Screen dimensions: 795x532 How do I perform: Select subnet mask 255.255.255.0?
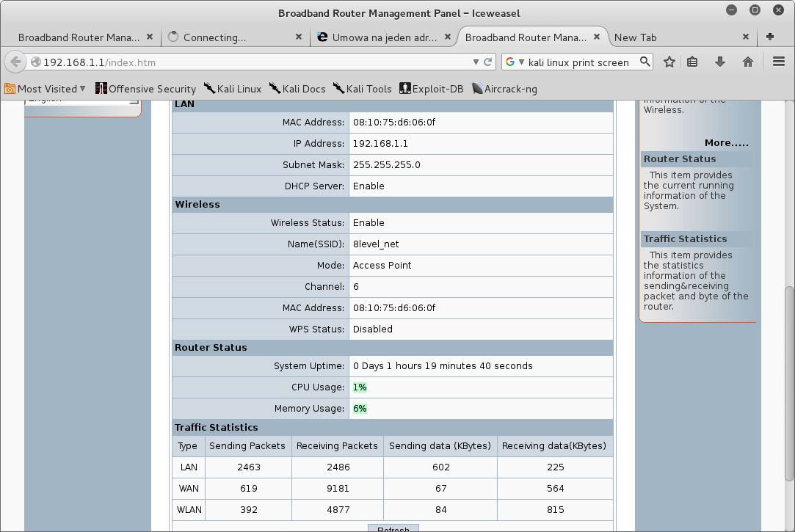point(386,164)
